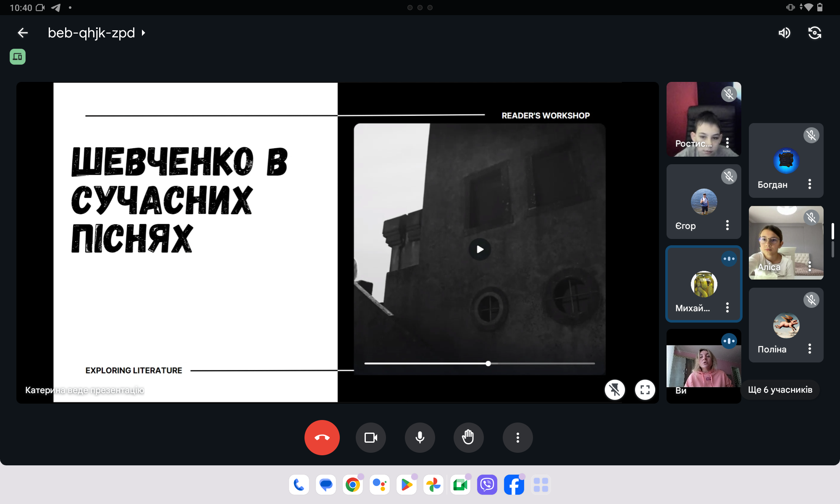This screenshot has height=504, width=840.
Task: Open more options in bottom control bar
Action: (x=517, y=438)
